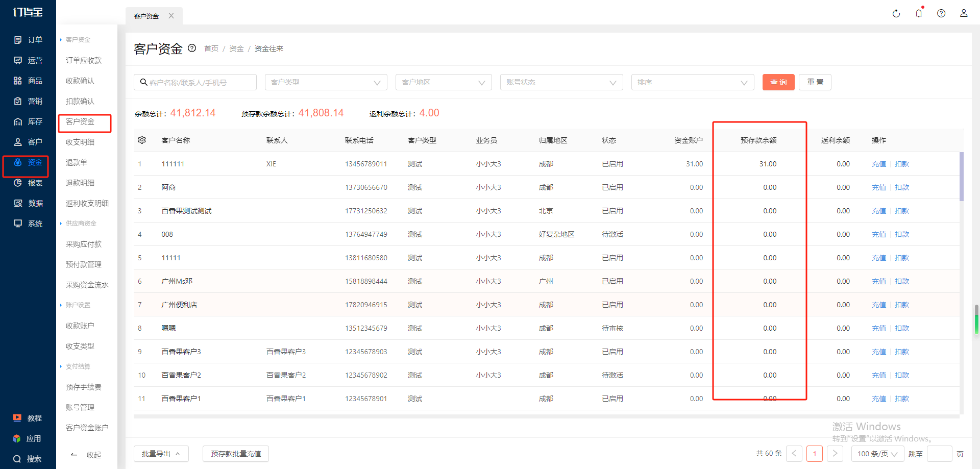Click the 查询 search button

click(778, 82)
